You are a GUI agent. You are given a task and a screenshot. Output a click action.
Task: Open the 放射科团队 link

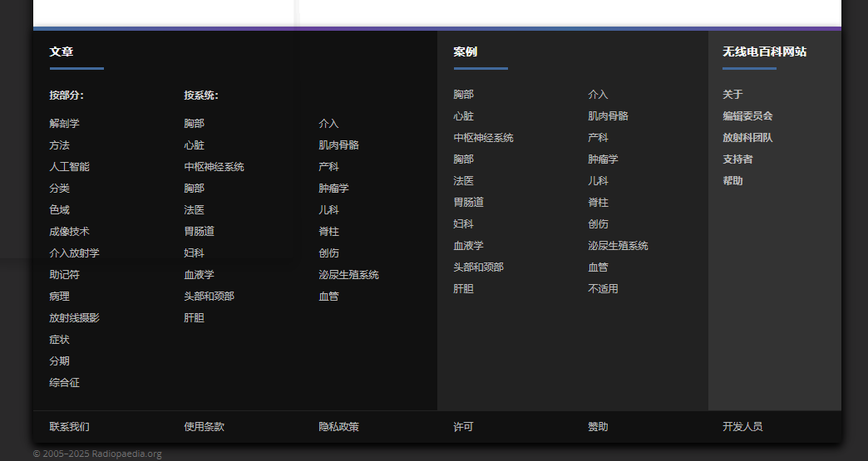click(748, 137)
